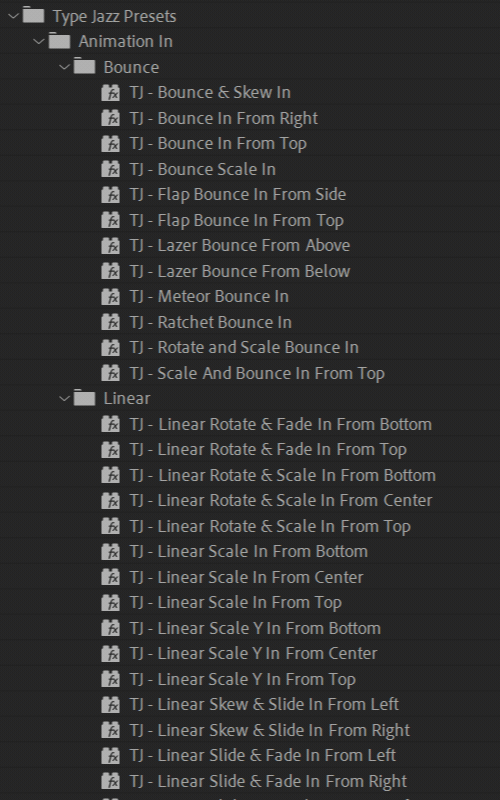Viewport: 500px width, 800px height.
Task: Select 'TJ - Bounce & Skew In' preset
Action: click(210, 92)
